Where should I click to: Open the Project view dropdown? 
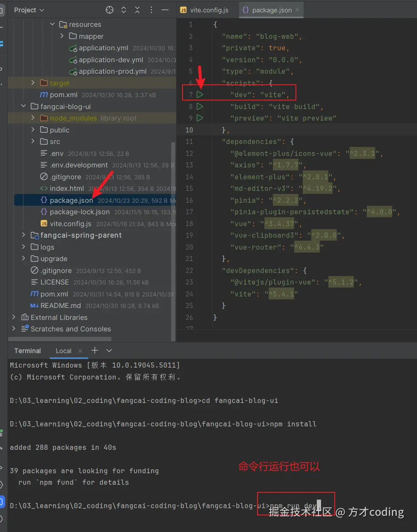(29, 10)
